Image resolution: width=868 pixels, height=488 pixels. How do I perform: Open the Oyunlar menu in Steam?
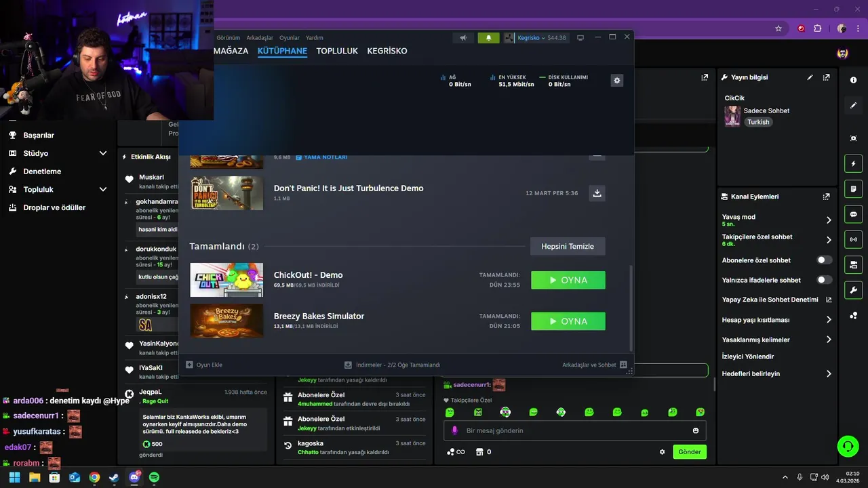coord(290,38)
